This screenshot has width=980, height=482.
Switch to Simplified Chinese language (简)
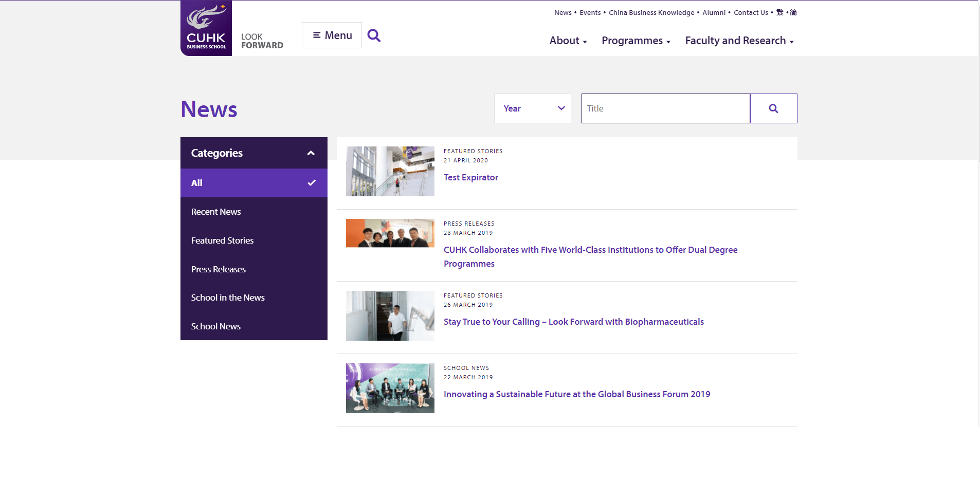point(793,12)
